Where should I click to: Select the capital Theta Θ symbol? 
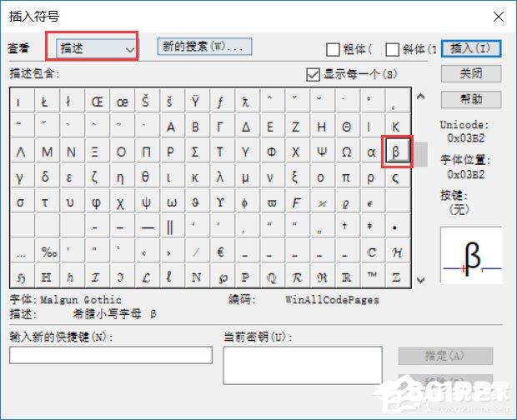(346, 127)
